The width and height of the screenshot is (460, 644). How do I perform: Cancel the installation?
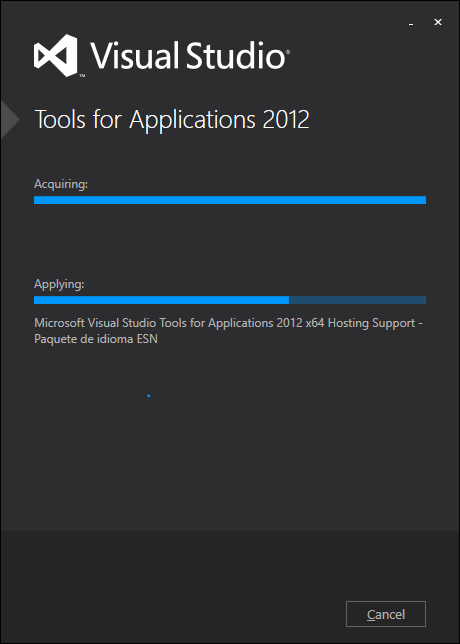click(386, 614)
